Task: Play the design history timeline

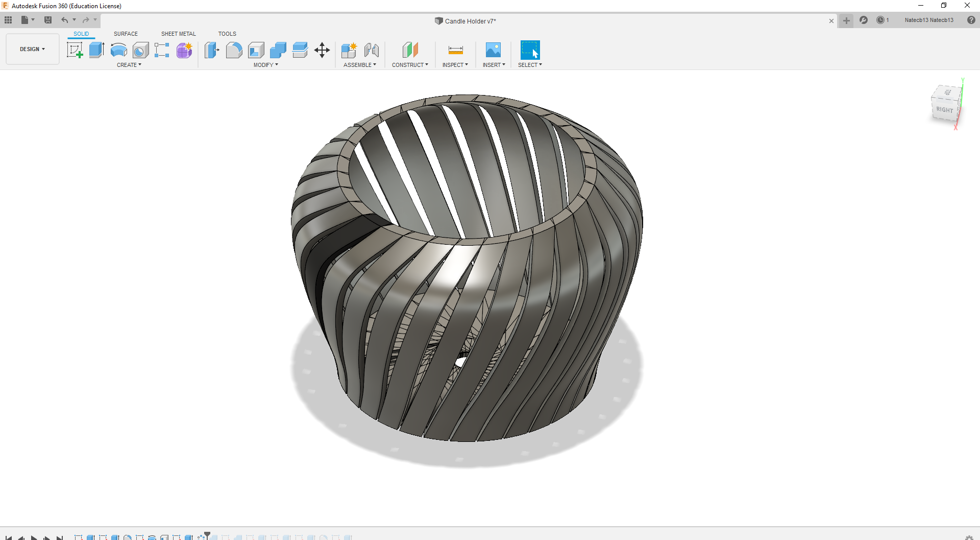Action: point(34,537)
